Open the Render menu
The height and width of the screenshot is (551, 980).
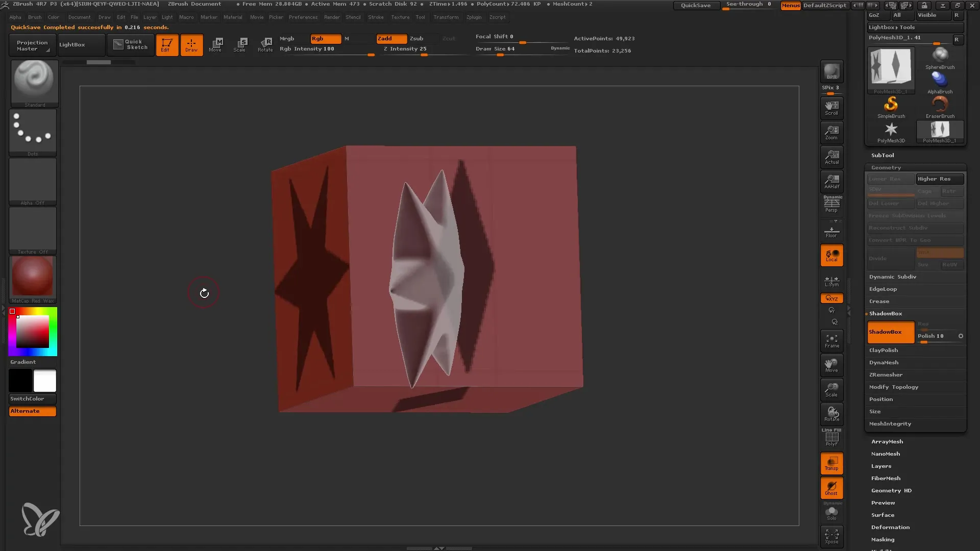(x=332, y=17)
